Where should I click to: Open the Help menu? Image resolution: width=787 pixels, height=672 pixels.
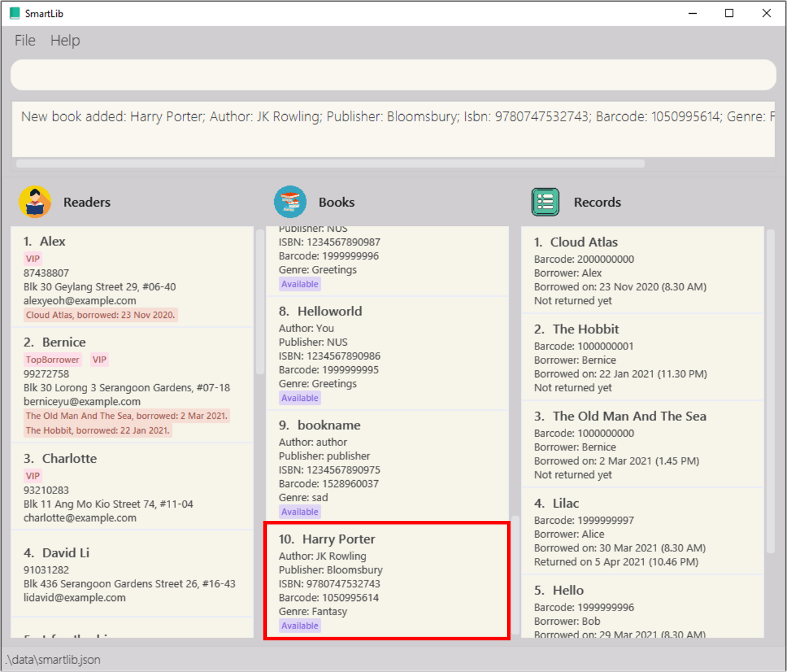click(x=65, y=41)
